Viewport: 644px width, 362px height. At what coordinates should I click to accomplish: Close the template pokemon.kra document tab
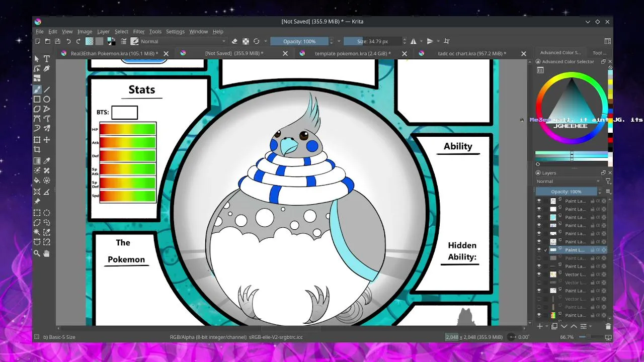click(405, 53)
